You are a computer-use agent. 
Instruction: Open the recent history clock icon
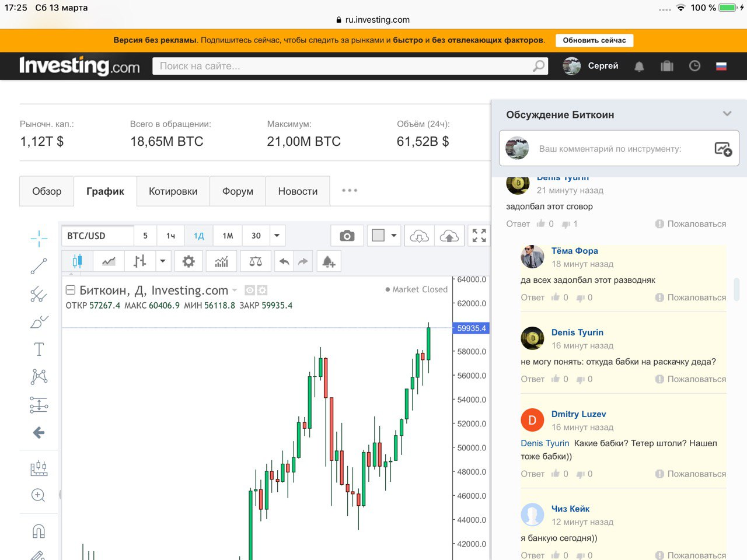694,66
